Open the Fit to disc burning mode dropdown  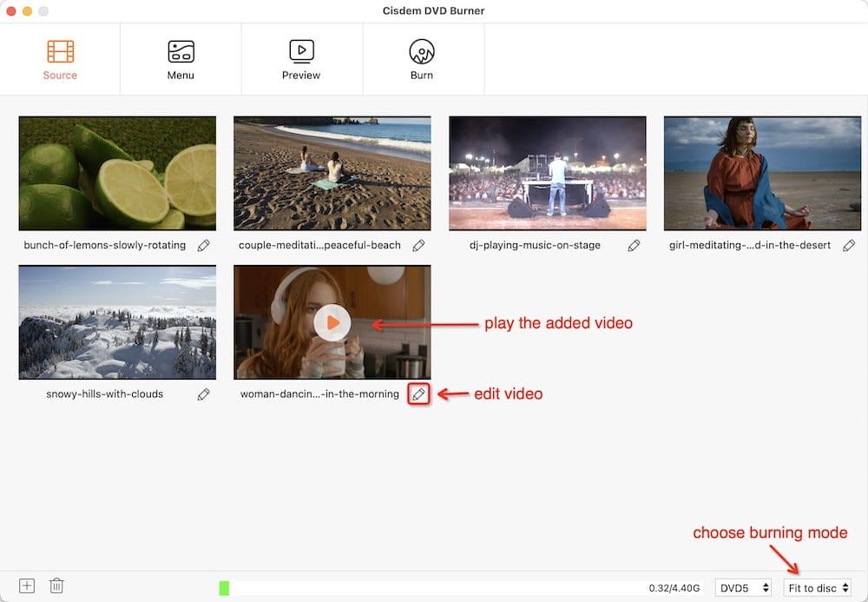click(817, 586)
